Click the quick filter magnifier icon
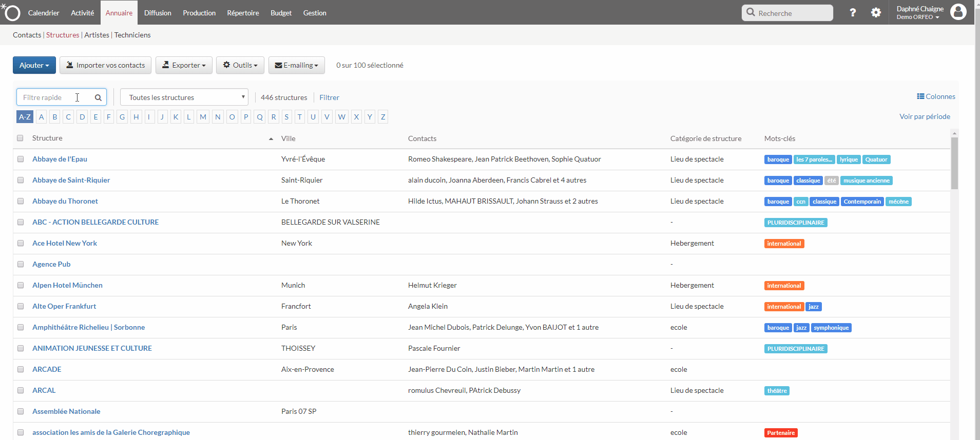 pos(98,97)
